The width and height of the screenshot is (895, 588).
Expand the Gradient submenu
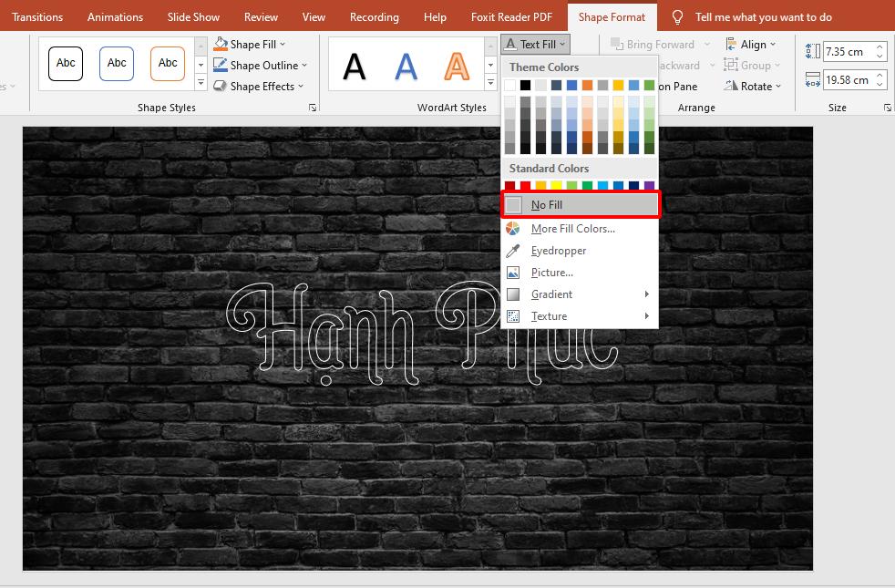coord(550,294)
